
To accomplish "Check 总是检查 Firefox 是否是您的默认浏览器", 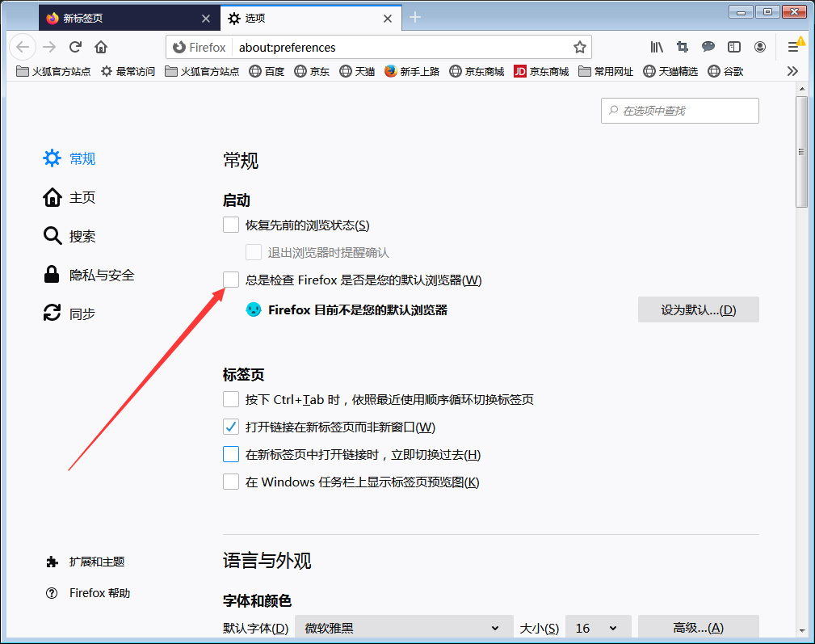I will [231, 279].
